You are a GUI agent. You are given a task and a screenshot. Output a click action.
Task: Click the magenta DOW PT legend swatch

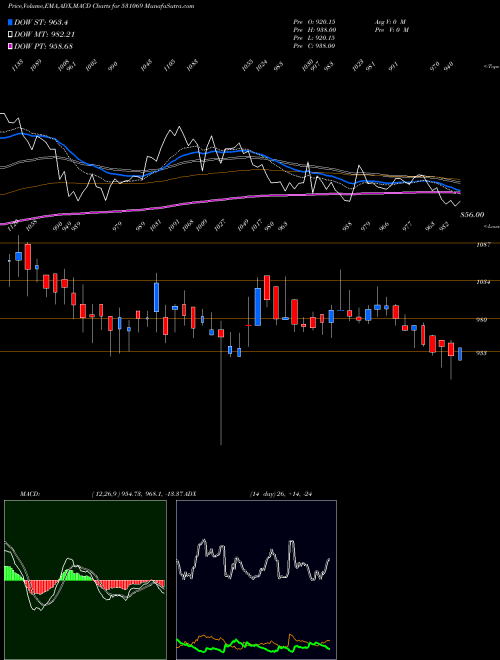10,46
